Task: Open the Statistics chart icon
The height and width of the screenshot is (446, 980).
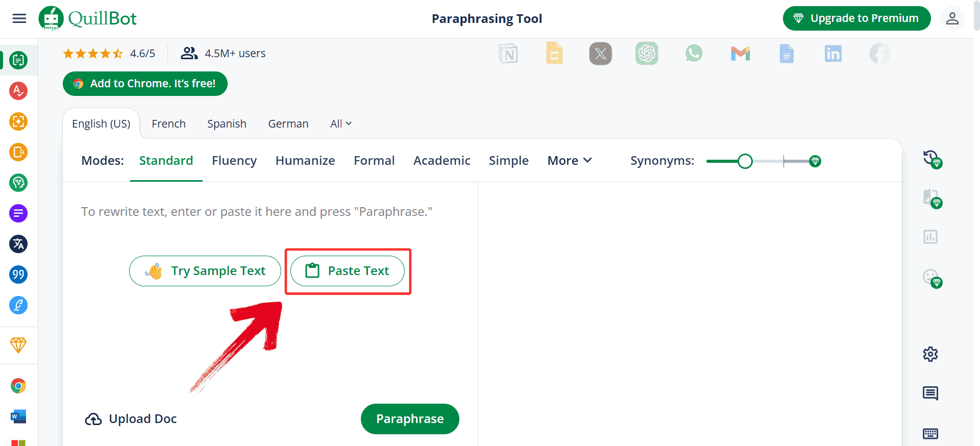Action: [x=930, y=237]
